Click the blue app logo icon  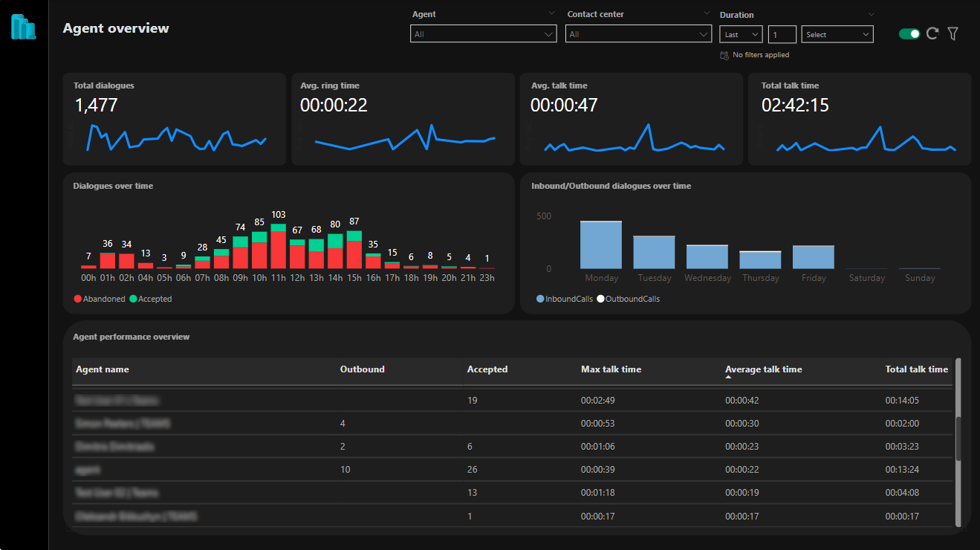pyautogui.click(x=23, y=27)
